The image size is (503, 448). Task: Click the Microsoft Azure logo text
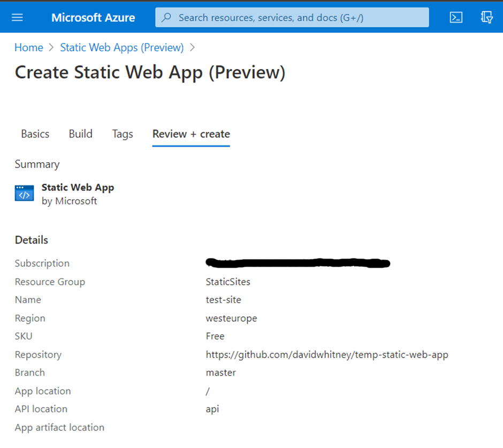[93, 18]
